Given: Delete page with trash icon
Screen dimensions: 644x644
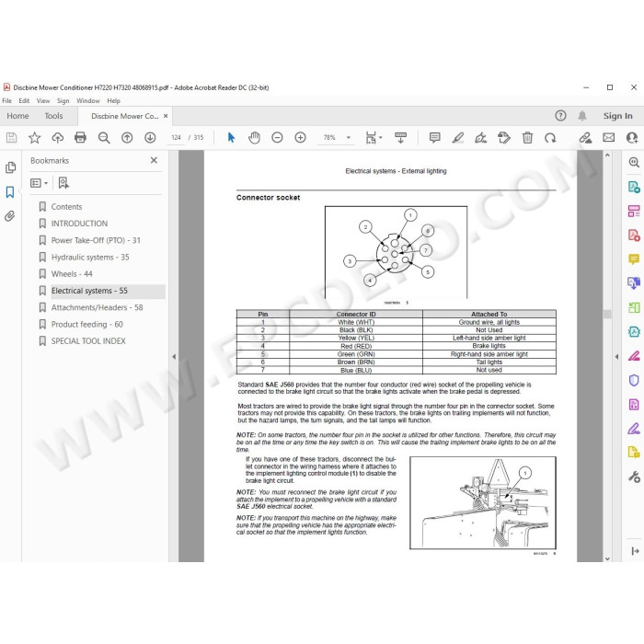Looking at the screenshot, I should pyautogui.click(x=527, y=138).
